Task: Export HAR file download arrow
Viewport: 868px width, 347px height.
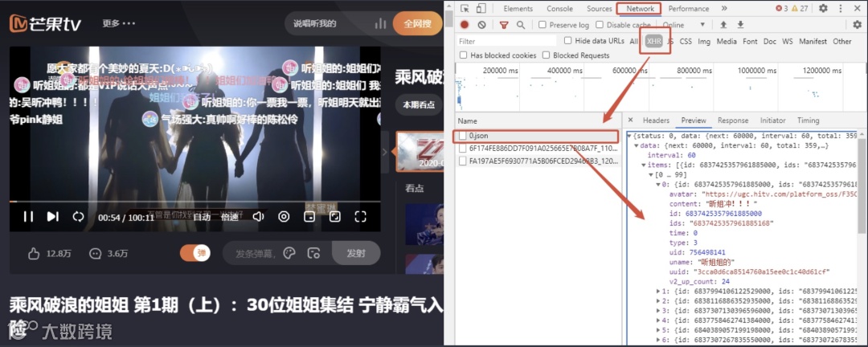Action: coord(741,24)
